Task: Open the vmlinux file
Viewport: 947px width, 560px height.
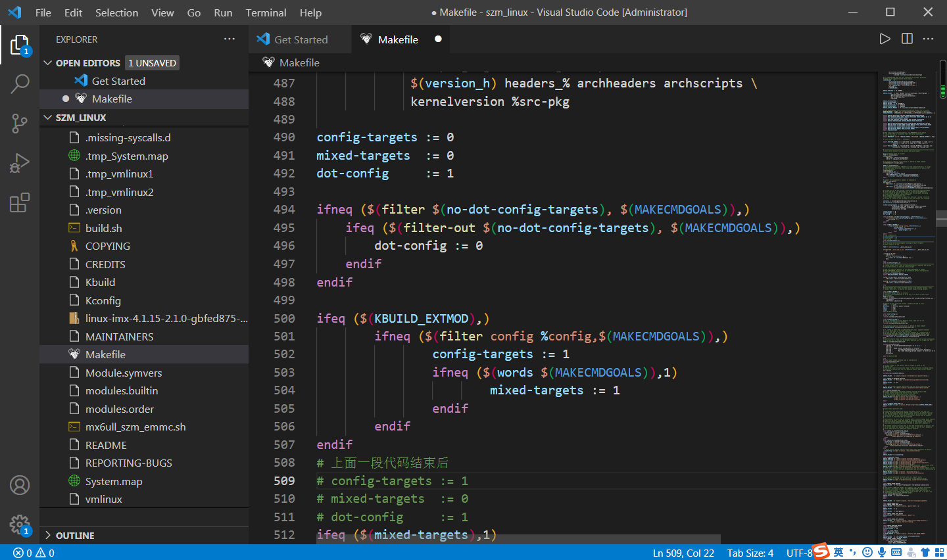Action: [x=144, y=499]
